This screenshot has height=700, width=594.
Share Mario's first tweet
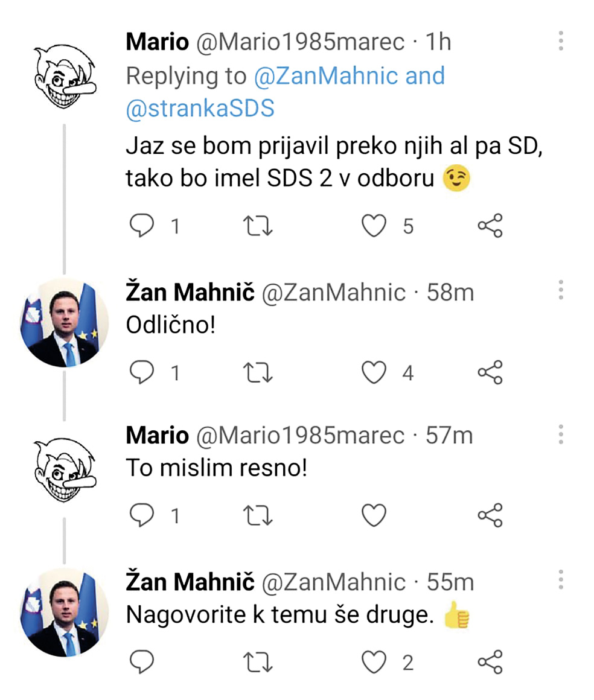(x=490, y=226)
